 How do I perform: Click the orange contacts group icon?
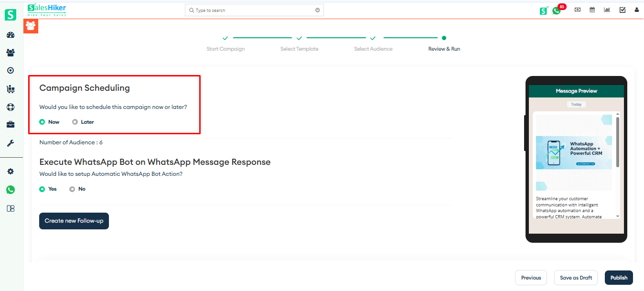coord(31,26)
